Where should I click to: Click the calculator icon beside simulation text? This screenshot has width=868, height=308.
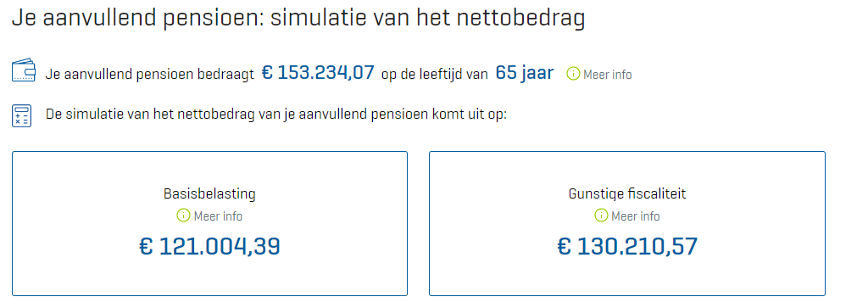click(x=21, y=115)
